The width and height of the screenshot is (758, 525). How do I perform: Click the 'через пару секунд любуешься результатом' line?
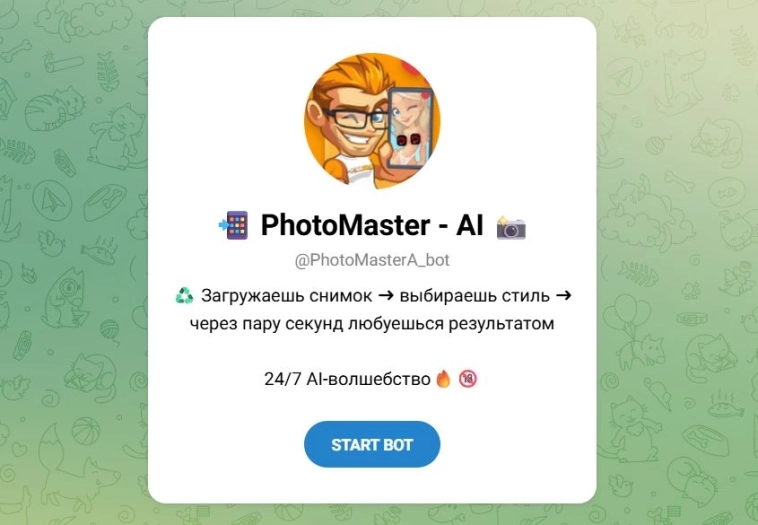(x=372, y=323)
